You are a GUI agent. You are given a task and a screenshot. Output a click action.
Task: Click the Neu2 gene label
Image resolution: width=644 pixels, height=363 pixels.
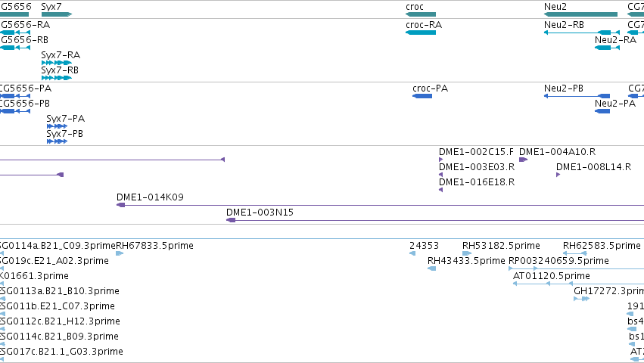[555, 7]
